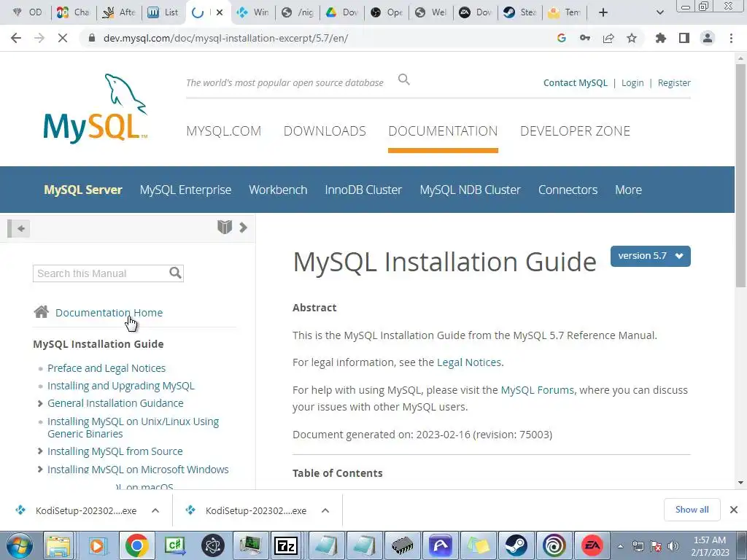Open Installing and Upgrading MySQL link
The width and height of the screenshot is (747, 560).
pyautogui.click(x=121, y=386)
